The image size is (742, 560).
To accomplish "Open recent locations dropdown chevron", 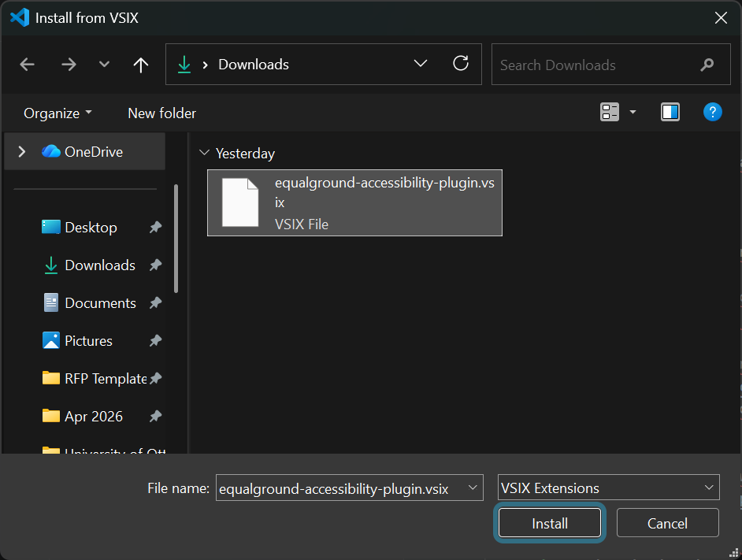I will [x=104, y=65].
